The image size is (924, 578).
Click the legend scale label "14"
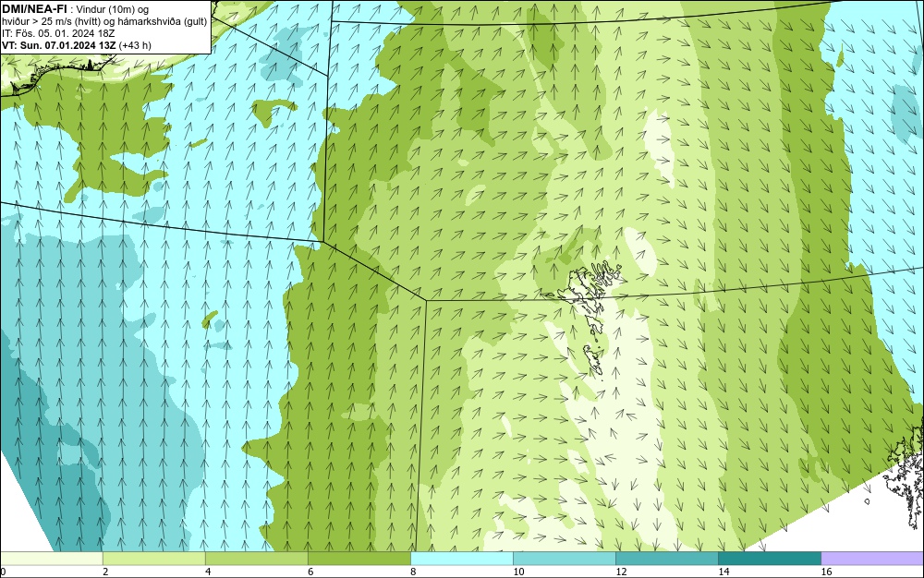(x=723, y=572)
